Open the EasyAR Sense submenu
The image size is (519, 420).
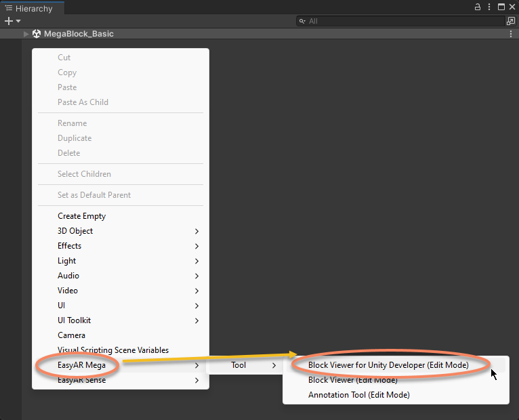point(121,380)
